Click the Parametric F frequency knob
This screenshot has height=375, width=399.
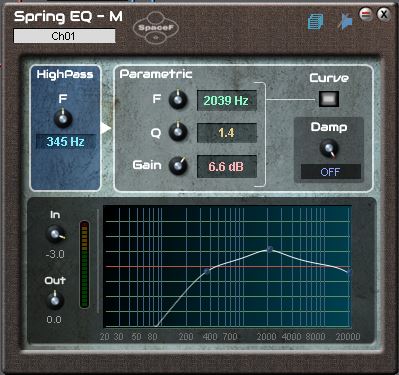click(178, 99)
